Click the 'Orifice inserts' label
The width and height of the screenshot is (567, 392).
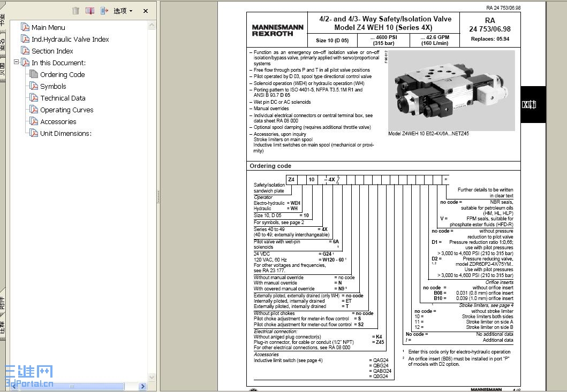500,282
